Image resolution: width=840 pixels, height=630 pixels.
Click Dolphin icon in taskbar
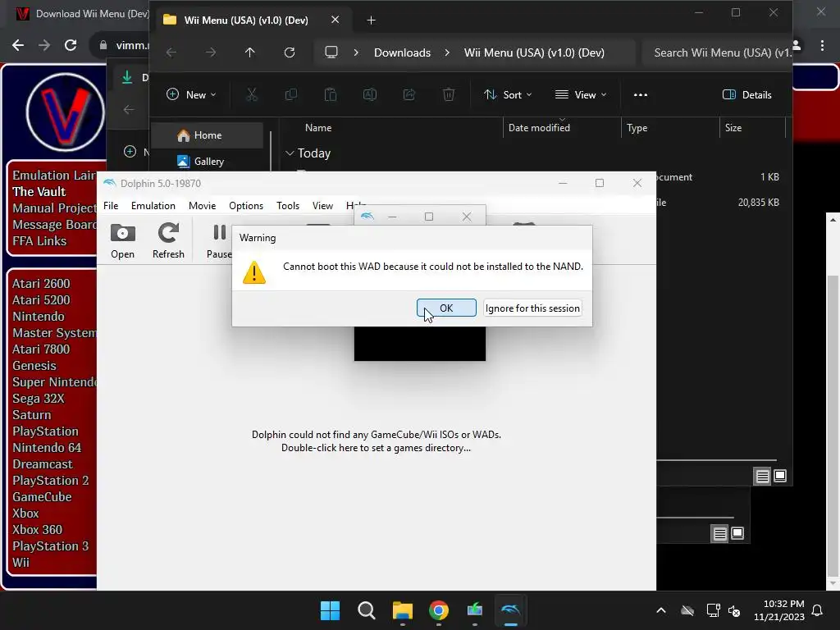tap(510, 610)
